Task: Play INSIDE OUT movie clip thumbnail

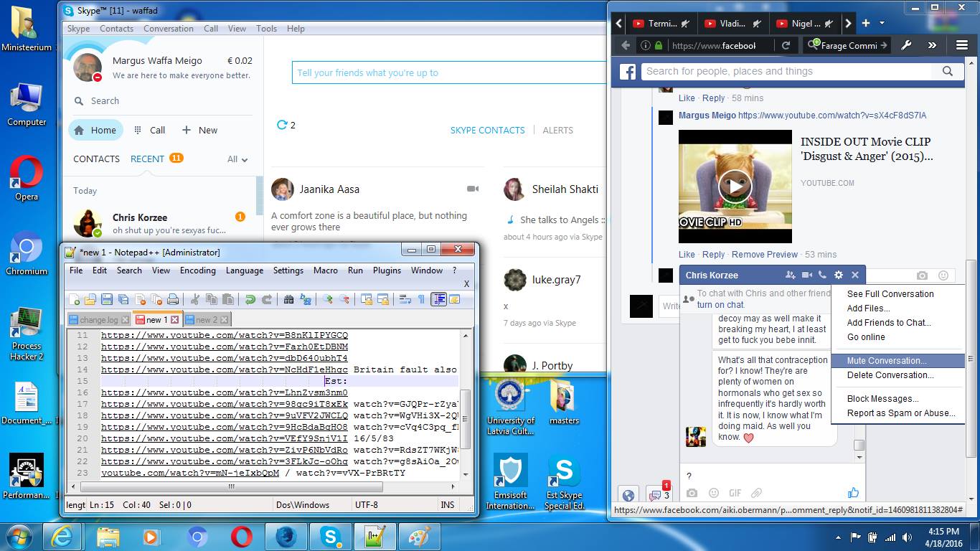Action: pos(735,187)
